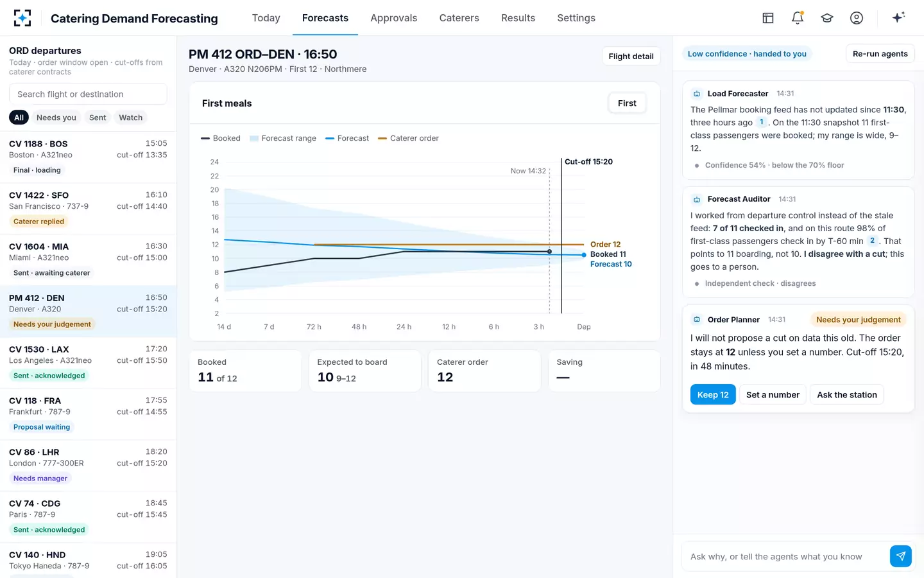Send the message with paper plane icon
924x578 pixels.
(901, 556)
